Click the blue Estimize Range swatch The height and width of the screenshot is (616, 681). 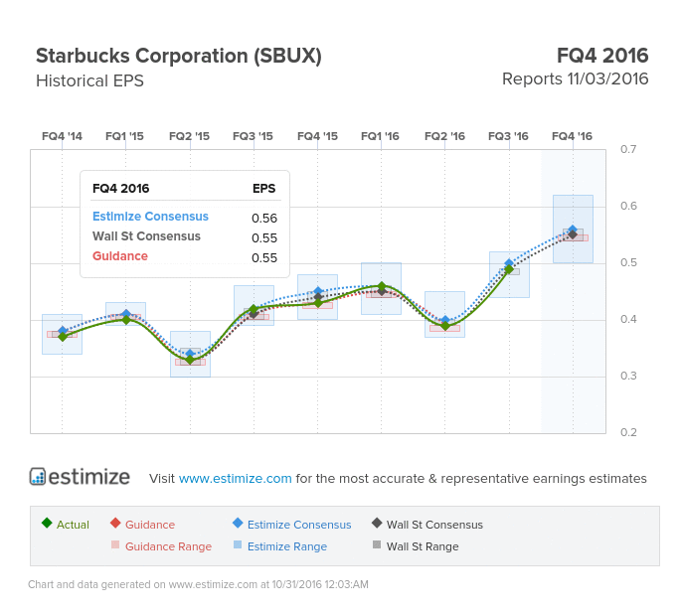click(x=238, y=544)
